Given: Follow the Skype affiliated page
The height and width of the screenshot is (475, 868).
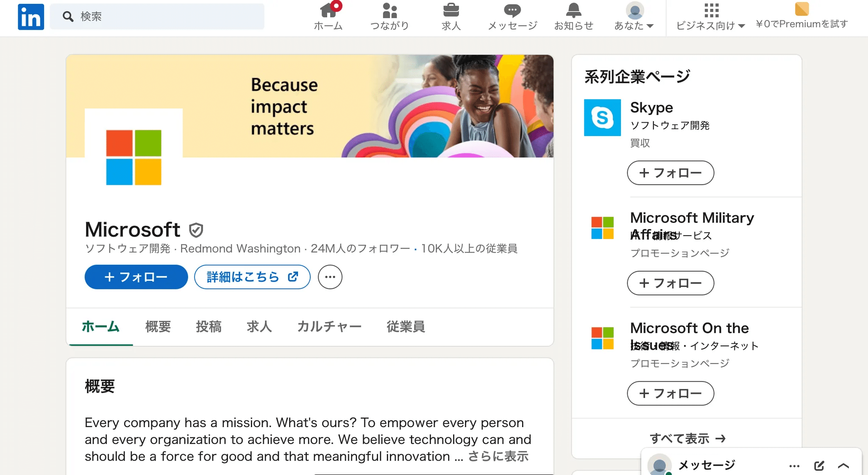Looking at the screenshot, I should [x=670, y=173].
